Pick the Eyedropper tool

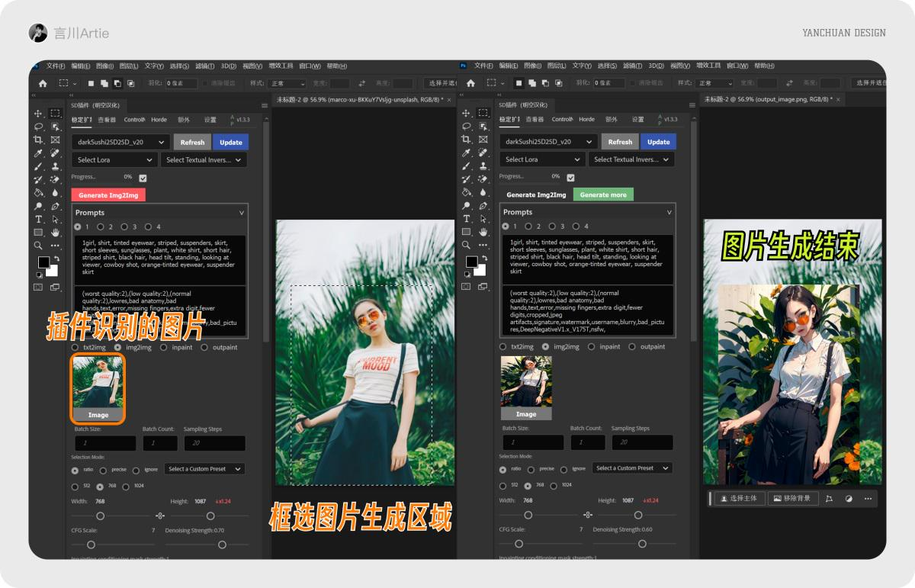point(38,153)
